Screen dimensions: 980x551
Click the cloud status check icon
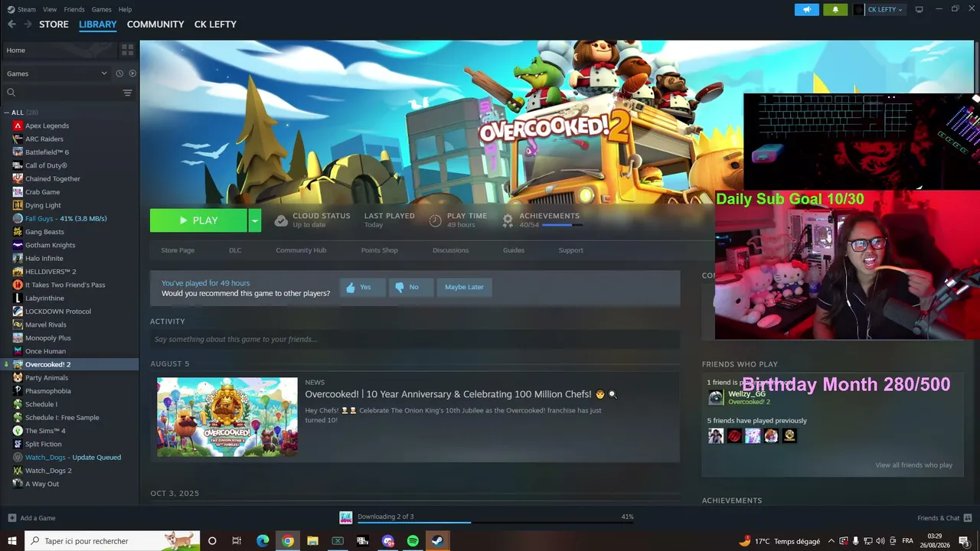pyautogui.click(x=281, y=220)
